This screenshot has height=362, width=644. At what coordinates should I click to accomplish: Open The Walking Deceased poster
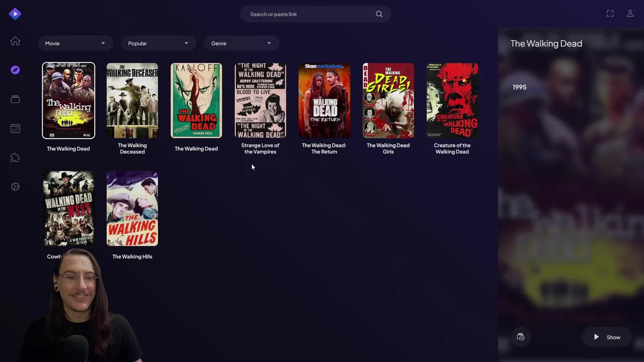coord(132,101)
